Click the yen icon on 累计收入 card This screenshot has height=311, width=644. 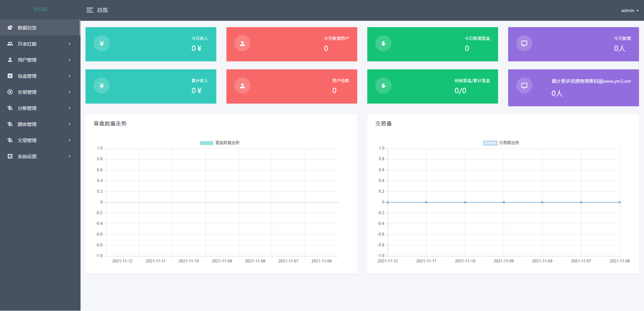102,86
